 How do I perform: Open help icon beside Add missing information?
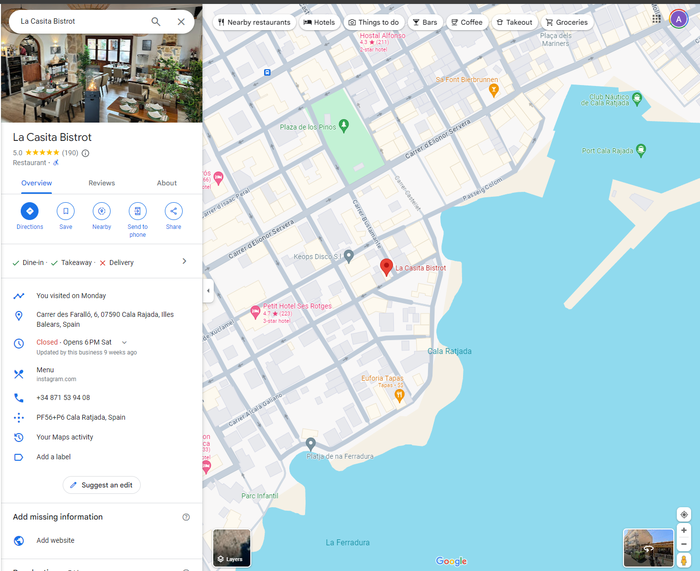pyautogui.click(x=186, y=517)
